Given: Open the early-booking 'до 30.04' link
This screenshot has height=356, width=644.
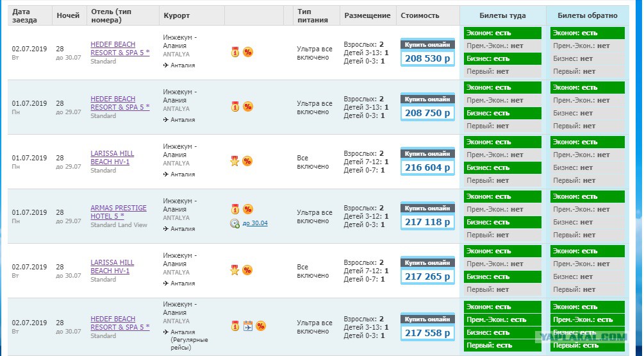Looking at the screenshot, I should pyautogui.click(x=255, y=223).
